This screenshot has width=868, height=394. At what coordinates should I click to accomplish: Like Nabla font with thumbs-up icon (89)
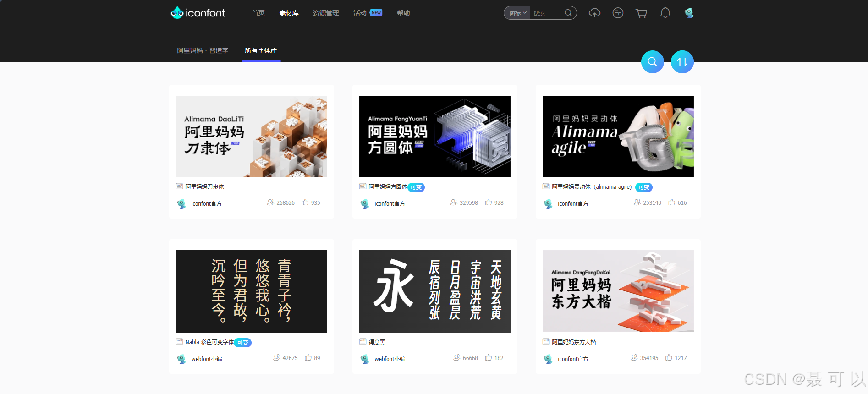[308, 357]
